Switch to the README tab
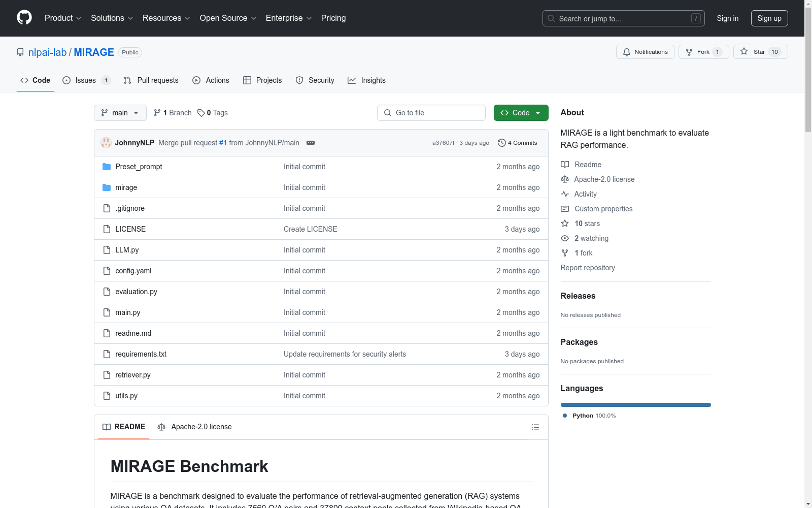This screenshot has width=812, height=508. click(124, 427)
